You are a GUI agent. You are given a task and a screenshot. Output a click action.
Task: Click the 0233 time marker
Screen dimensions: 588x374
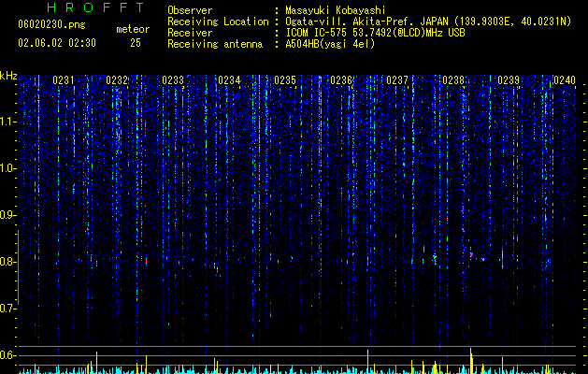tap(173, 80)
